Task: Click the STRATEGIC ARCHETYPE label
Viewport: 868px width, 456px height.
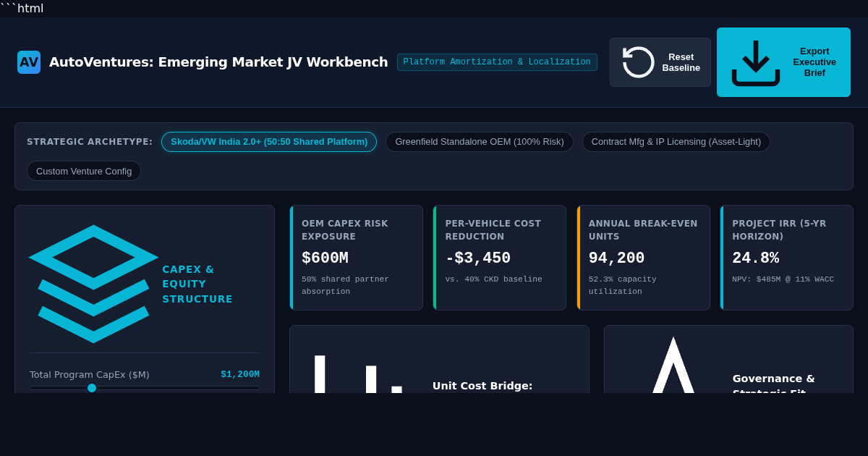Action: 90,142
